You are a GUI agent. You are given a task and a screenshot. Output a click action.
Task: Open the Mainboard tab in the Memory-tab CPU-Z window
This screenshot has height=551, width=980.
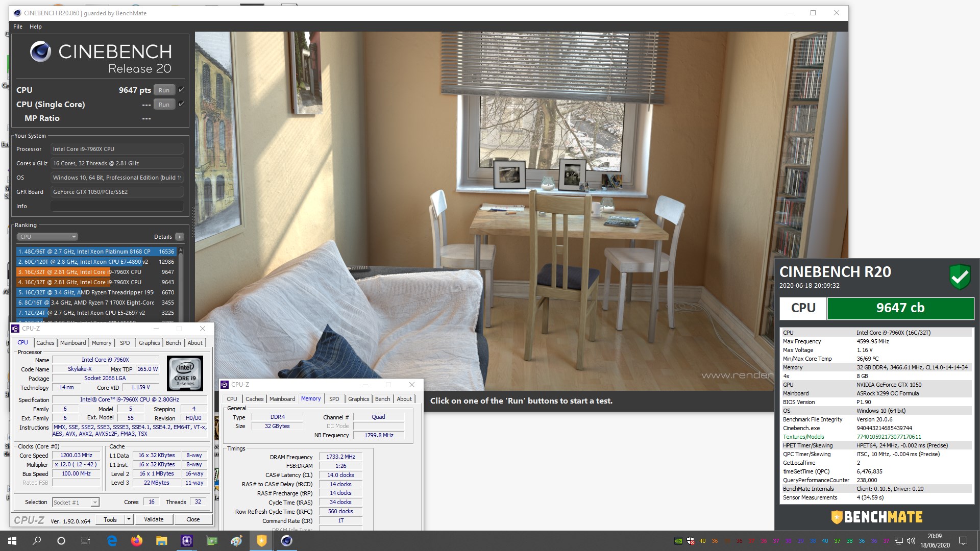[282, 399]
